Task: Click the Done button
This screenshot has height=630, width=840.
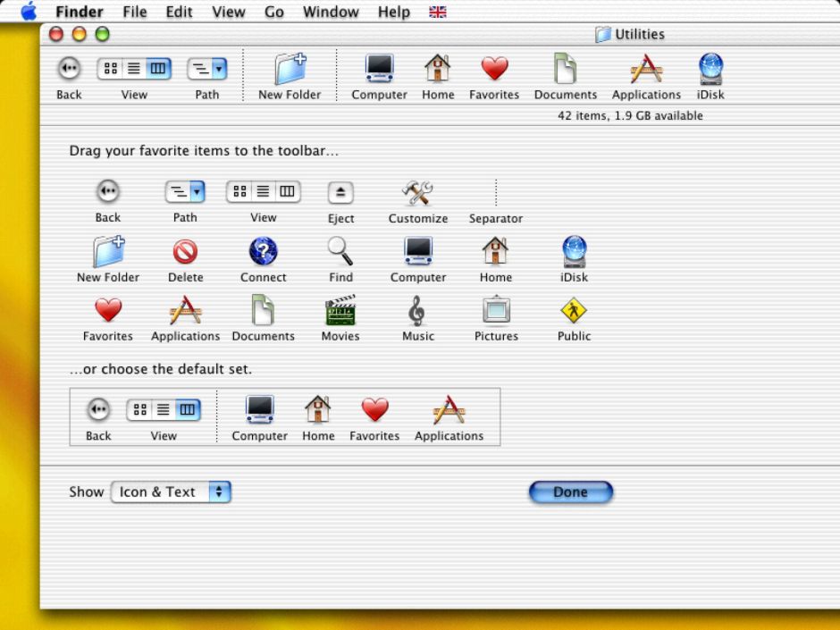Action: point(570,491)
